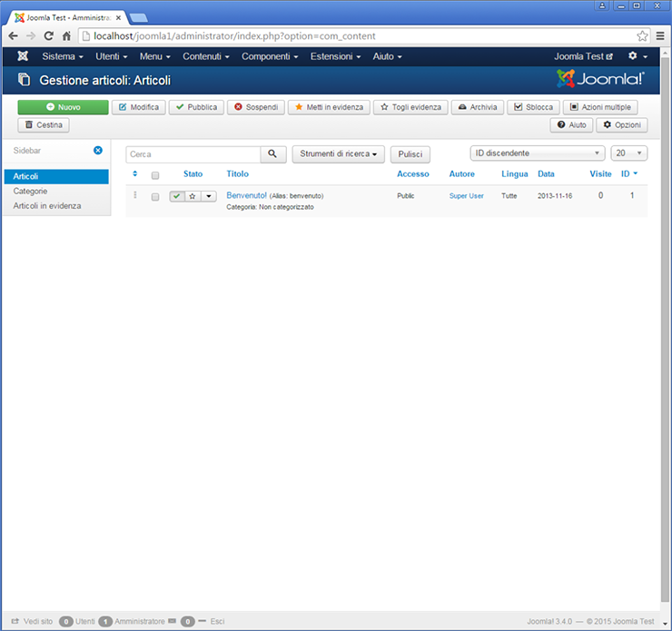
Task: Click the Joomla logo icon in admin menu
Action: point(23,56)
